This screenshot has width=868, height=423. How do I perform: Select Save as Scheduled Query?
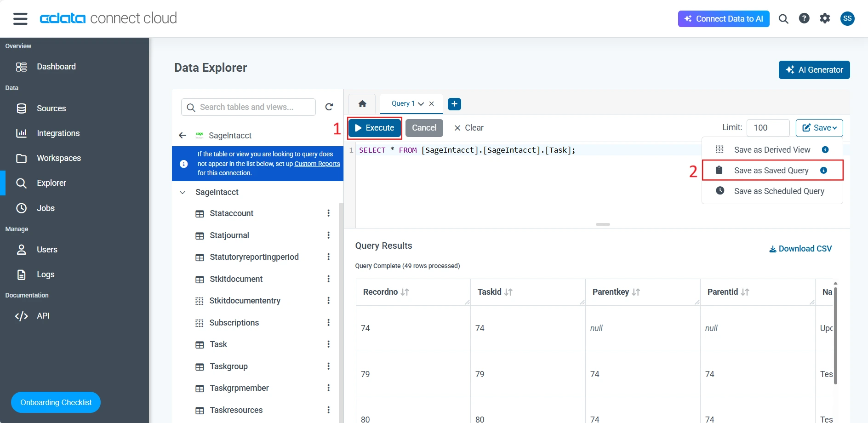[x=779, y=191]
